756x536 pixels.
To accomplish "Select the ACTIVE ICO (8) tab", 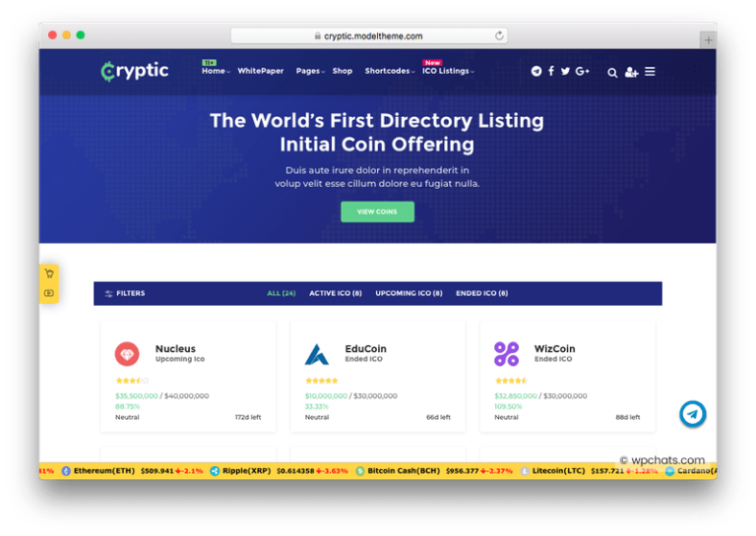I will click(336, 293).
